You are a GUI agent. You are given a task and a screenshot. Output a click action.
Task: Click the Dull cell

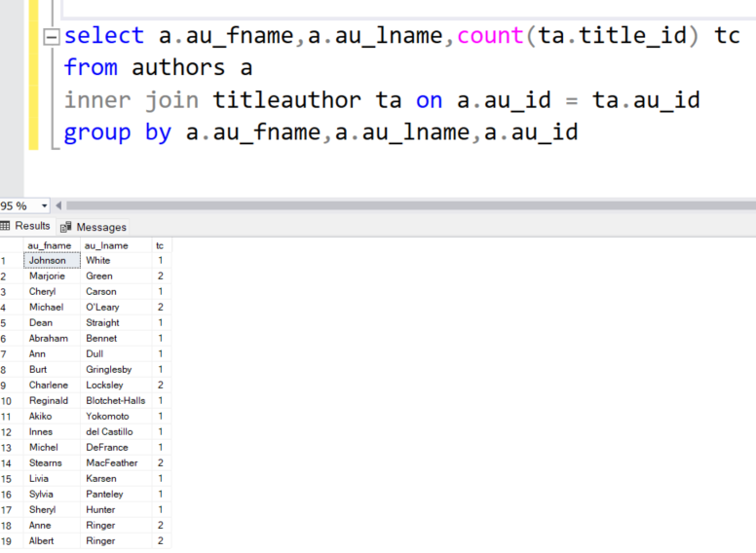pyautogui.click(x=116, y=354)
